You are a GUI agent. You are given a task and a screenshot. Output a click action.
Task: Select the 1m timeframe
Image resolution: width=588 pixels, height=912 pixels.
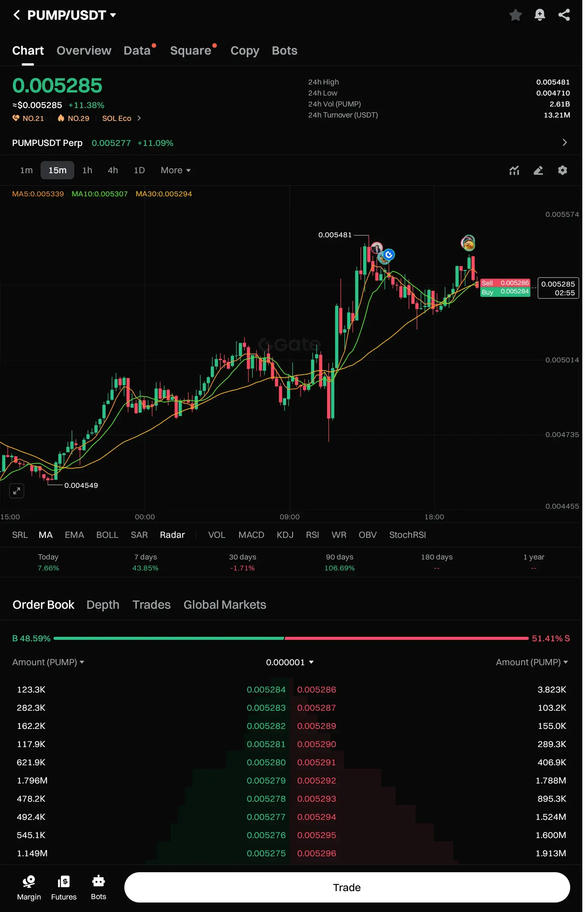click(x=26, y=170)
